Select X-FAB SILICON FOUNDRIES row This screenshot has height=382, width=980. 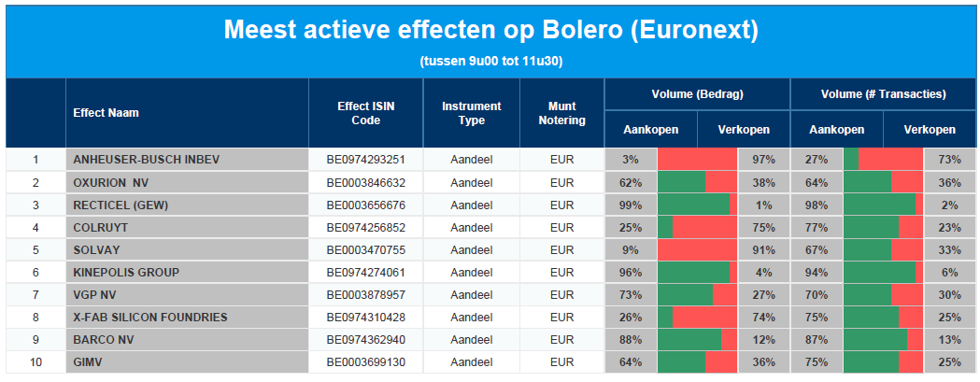(490, 318)
